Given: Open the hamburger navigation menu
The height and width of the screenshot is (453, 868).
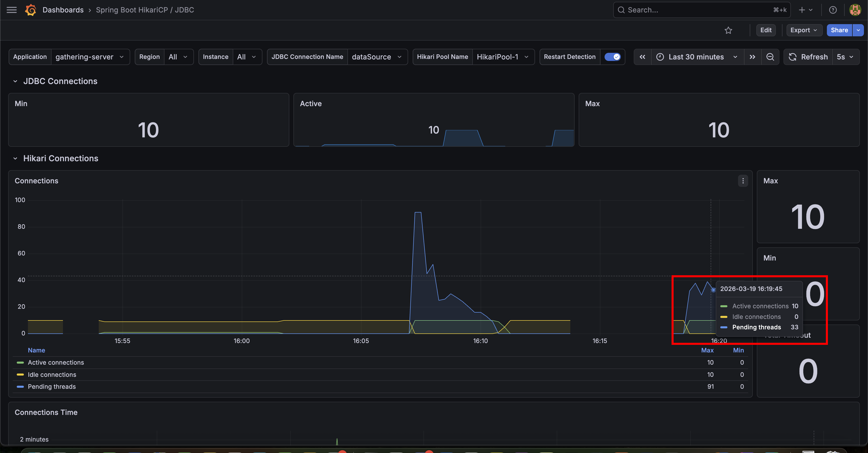Looking at the screenshot, I should pos(11,10).
